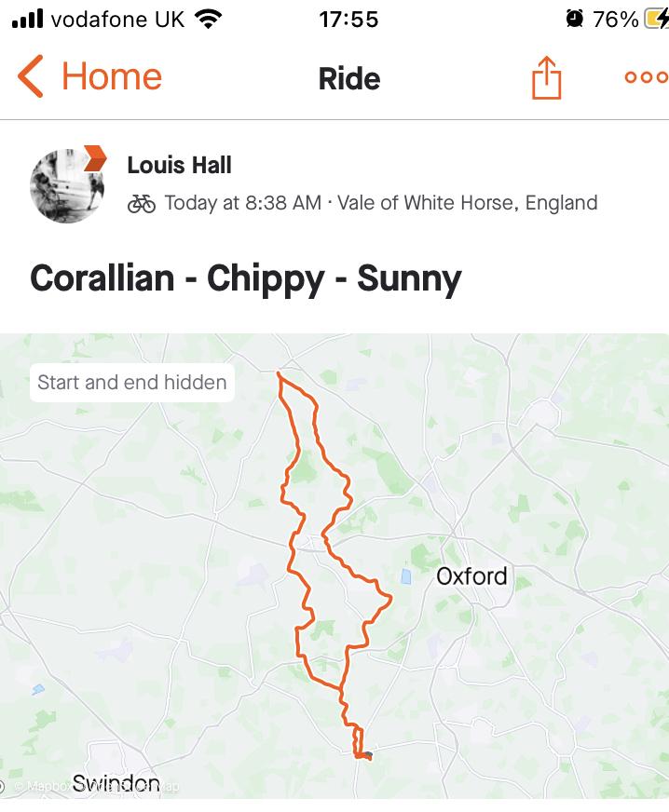Open the share activity icon

(547, 77)
